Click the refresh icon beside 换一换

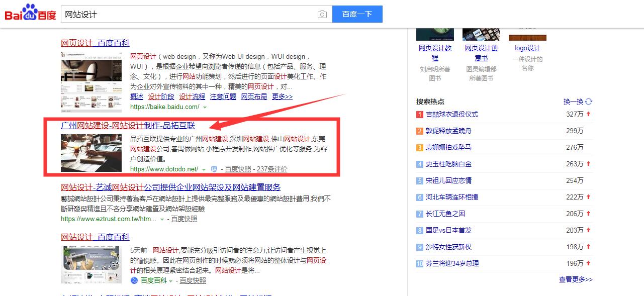(589, 102)
